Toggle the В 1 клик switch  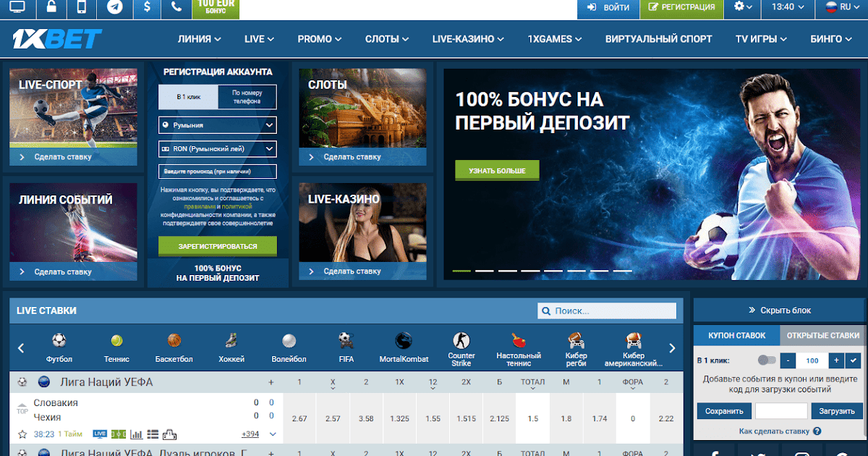[x=766, y=360]
